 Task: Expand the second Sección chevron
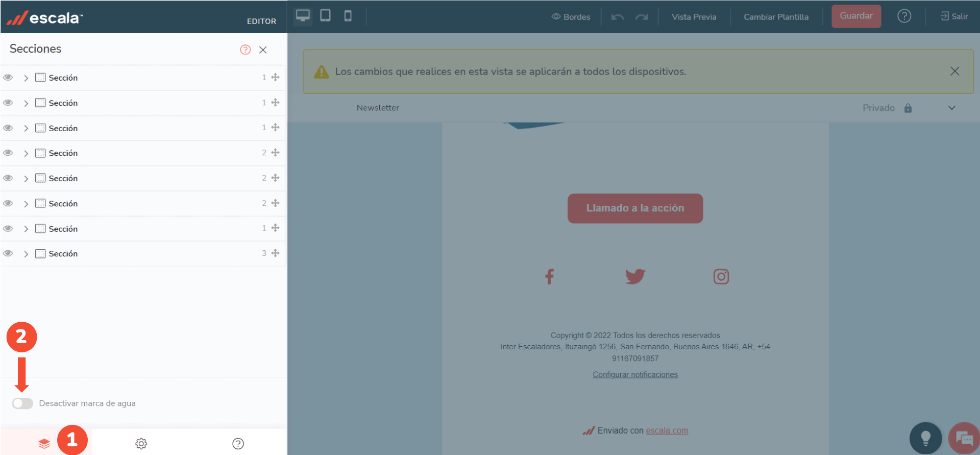[x=26, y=103]
